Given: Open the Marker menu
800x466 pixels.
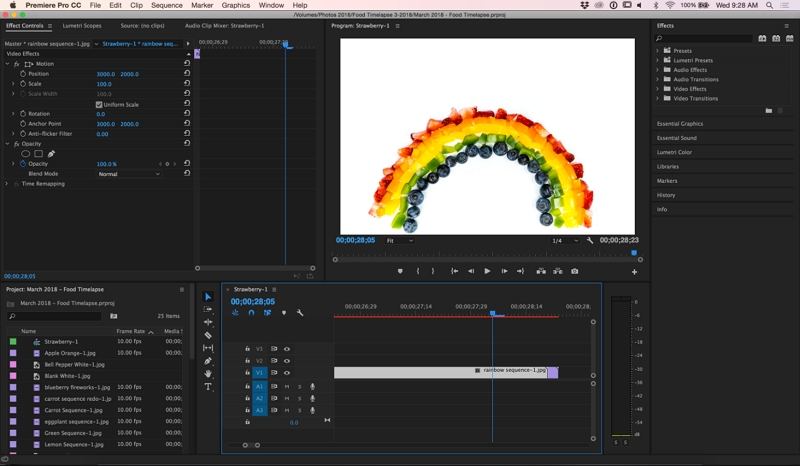Looking at the screenshot, I should pyautogui.click(x=202, y=5).
